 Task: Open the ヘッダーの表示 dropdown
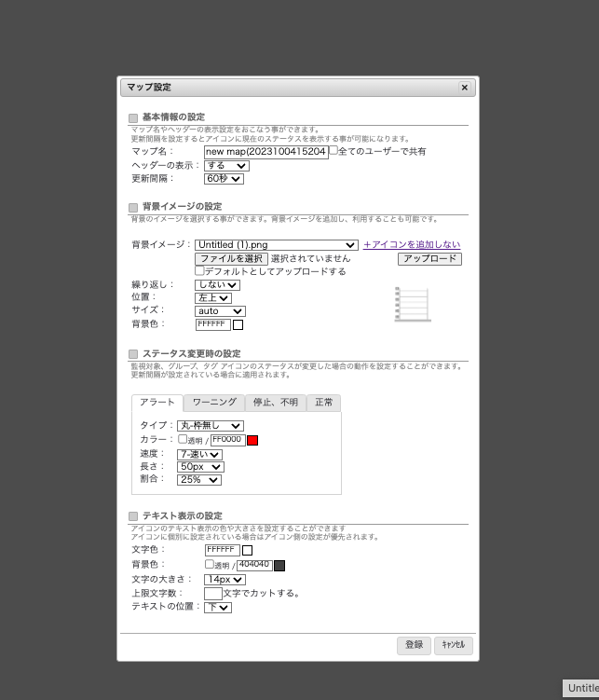(x=226, y=166)
